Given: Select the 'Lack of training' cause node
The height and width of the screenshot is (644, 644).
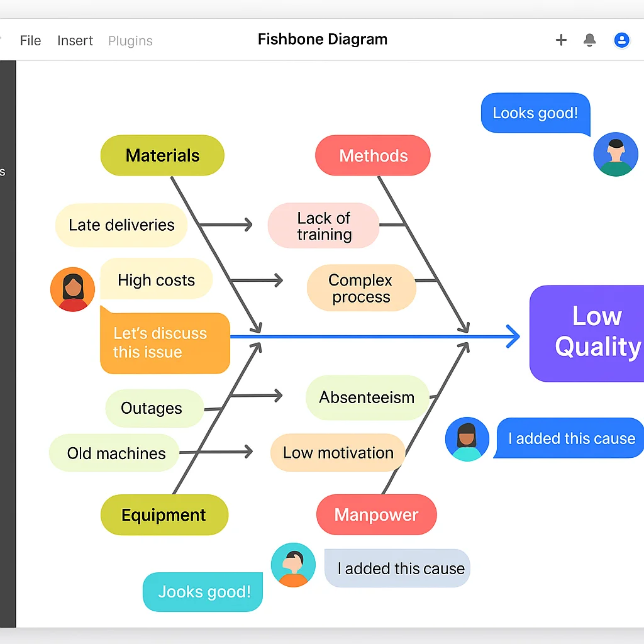Looking at the screenshot, I should pos(323,225).
